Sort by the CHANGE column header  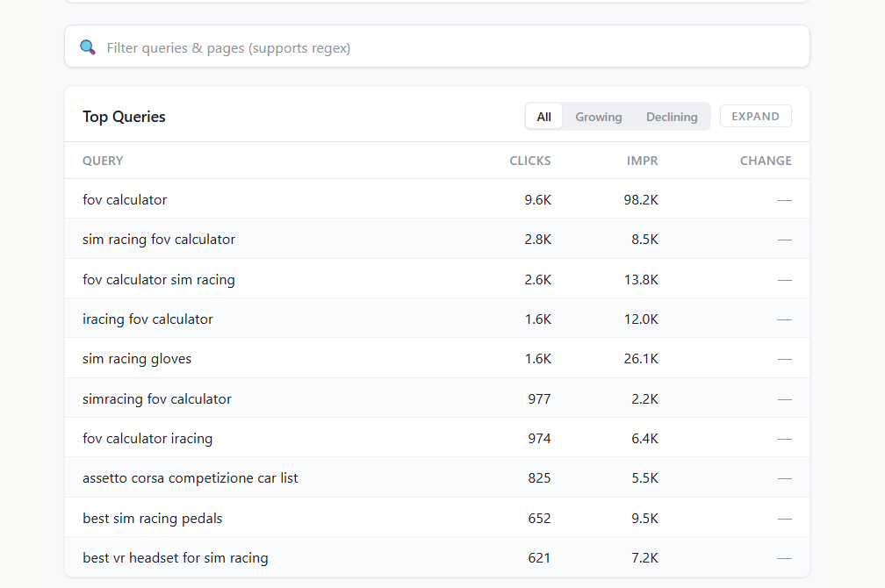click(765, 161)
